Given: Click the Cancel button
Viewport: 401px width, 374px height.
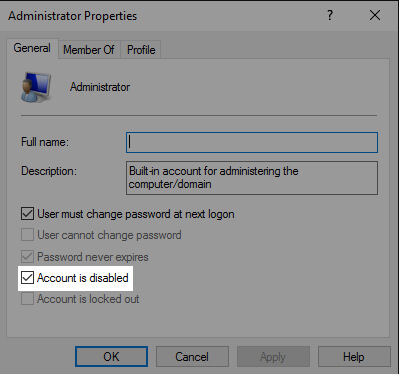Looking at the screenshot, I should click(x=192, y=357).
